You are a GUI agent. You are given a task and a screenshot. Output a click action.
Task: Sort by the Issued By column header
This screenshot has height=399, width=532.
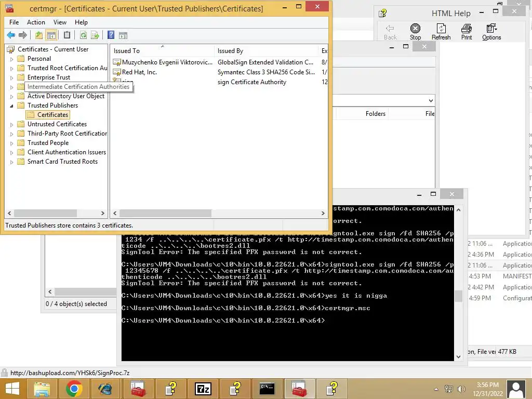(266, 50)
